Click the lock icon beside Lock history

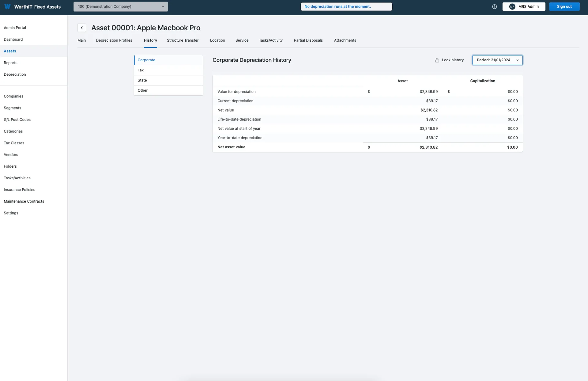pyautogui.click(x=437, y=60)
